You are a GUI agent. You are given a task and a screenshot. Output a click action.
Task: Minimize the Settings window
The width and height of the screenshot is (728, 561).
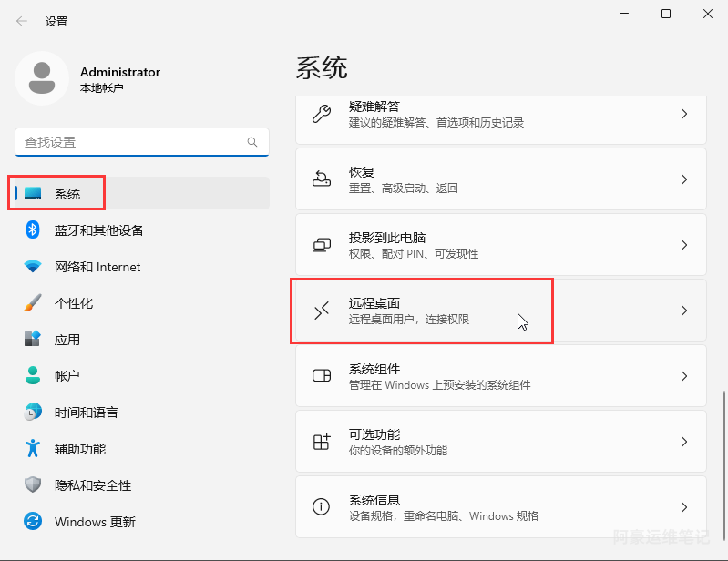point(624,14)
